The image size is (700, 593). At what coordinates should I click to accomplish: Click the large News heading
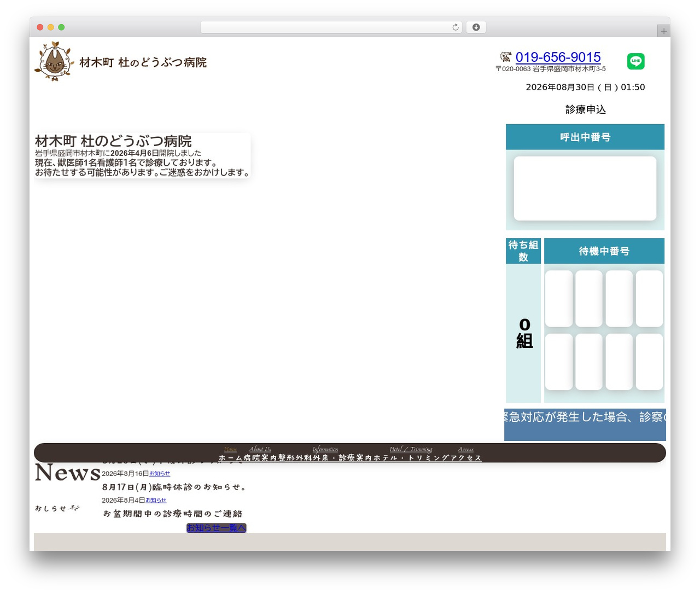[x=68, y=473]
